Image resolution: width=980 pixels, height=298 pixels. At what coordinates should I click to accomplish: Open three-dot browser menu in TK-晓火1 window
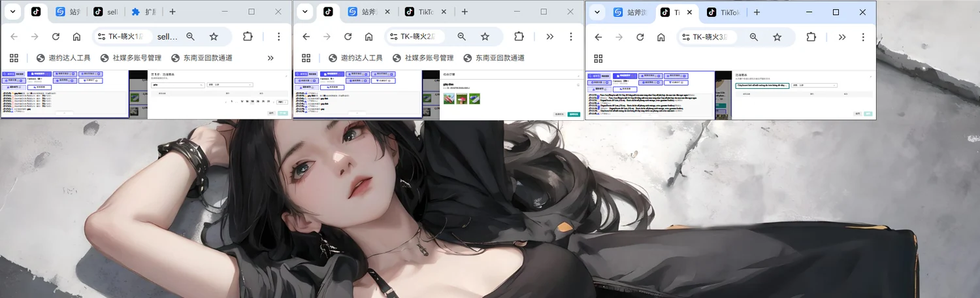pos(278,37)
